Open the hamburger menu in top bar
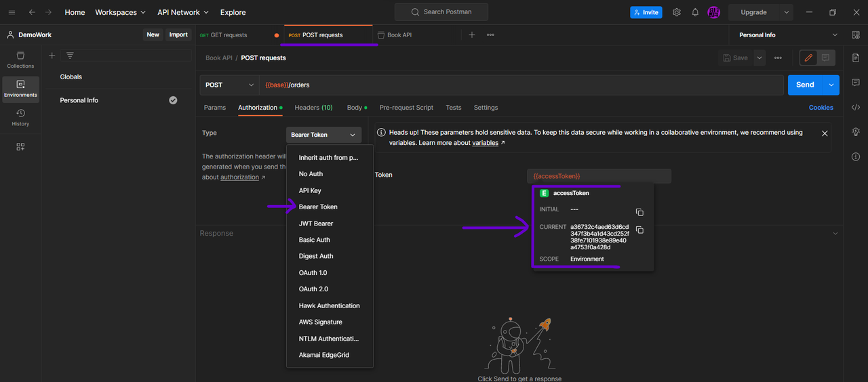The image size is (868, 382). coord(12,12)
